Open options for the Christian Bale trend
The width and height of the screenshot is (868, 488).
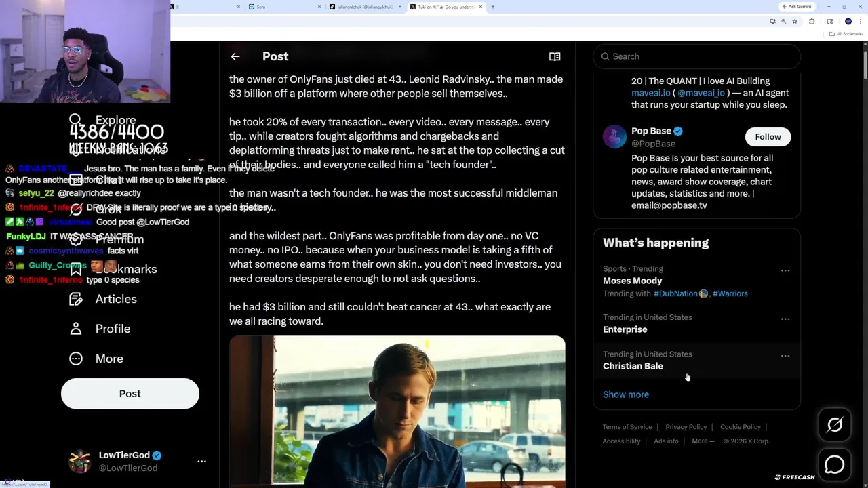[x=785, y=356]
